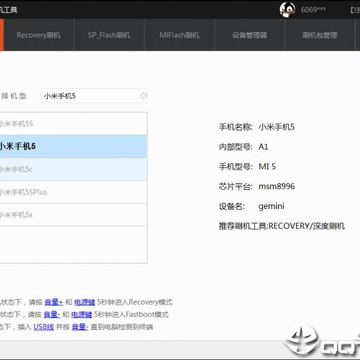Switch to the SP_Flash刷机 tab
The width and height of the screenshot is (360, 360).
click(x=109, y=35)
